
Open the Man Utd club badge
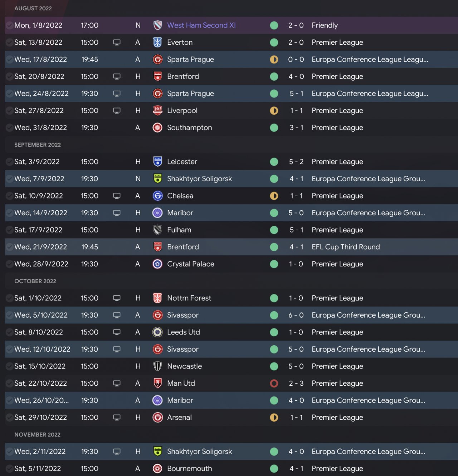click(157, 383)
